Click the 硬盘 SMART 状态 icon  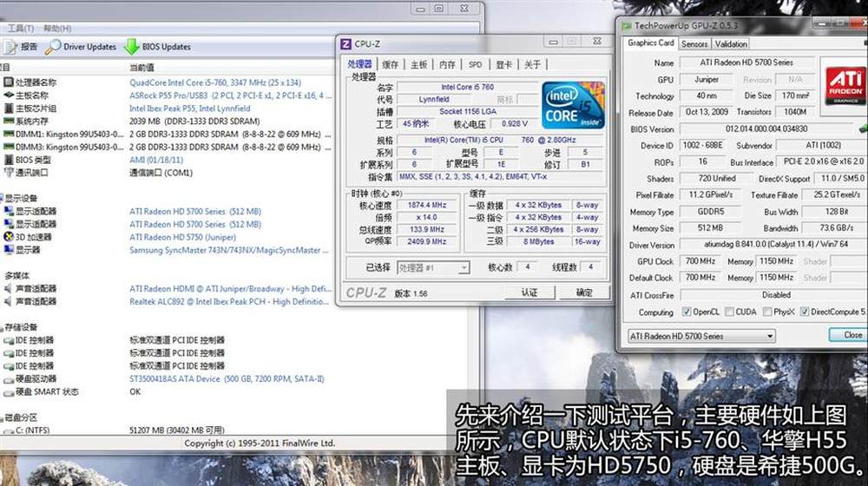coord(9,392)
